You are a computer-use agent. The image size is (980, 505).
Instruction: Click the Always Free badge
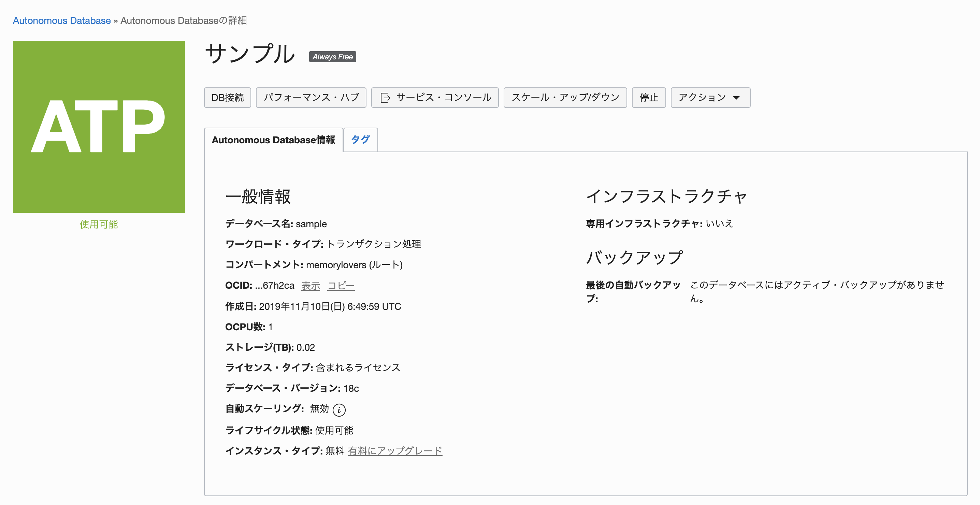point(332,57)
